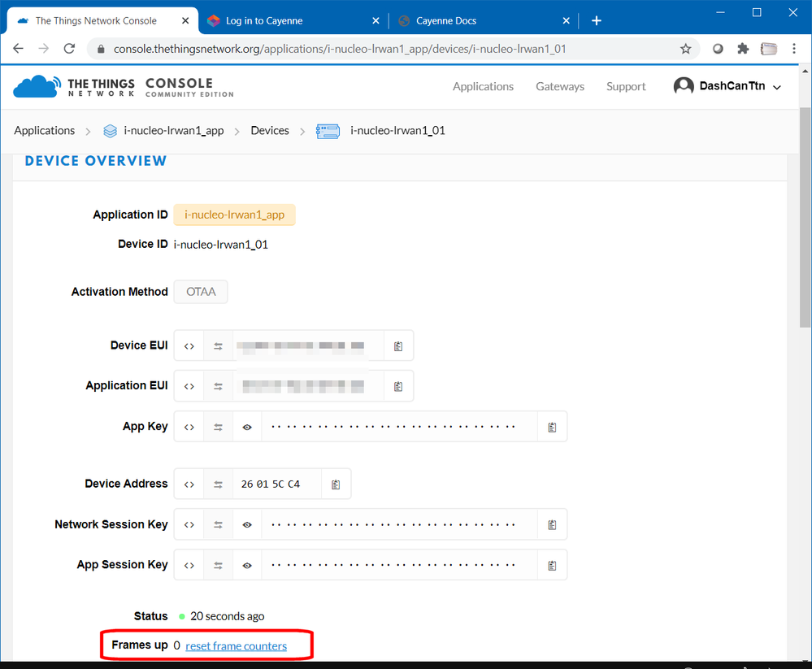Open Chrome three-dot menu
Screen dimensions: 812x669
[794, 49]
